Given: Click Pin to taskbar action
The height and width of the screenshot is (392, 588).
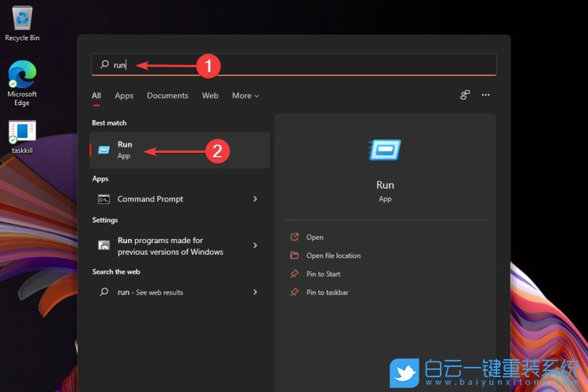Looking at the screenshot, I should [x=328, y=292].
